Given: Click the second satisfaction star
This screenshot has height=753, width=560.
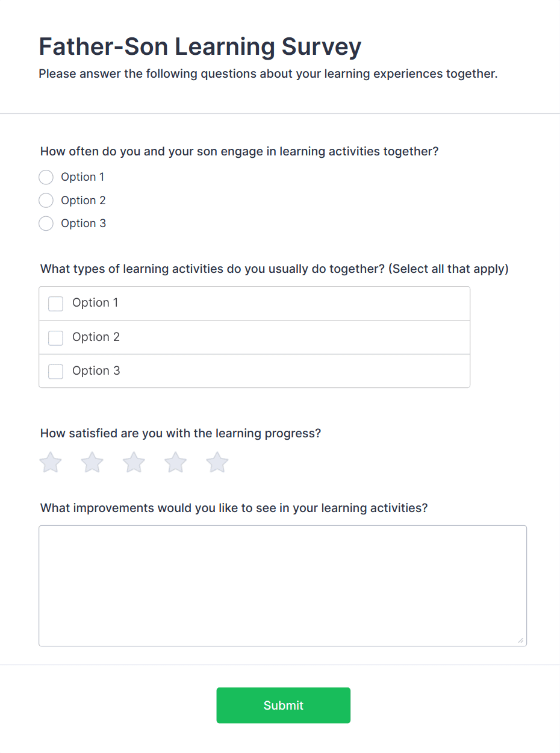Looking at the screenshot, I should (x=92, y=463).
